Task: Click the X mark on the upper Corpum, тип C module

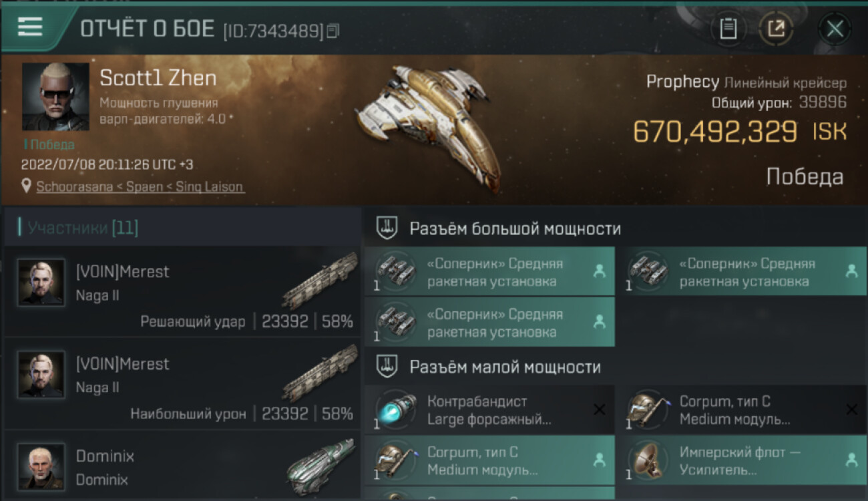Action: 851,409
